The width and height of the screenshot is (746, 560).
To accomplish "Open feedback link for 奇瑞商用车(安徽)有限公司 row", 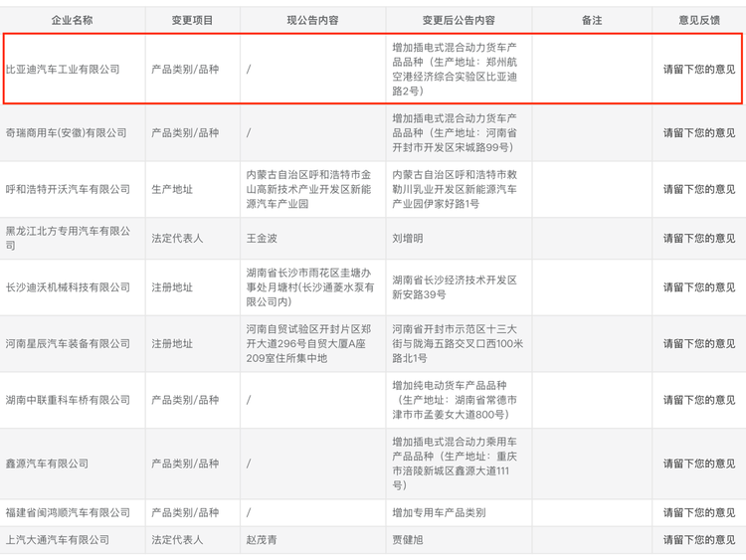I will (699, 133).
